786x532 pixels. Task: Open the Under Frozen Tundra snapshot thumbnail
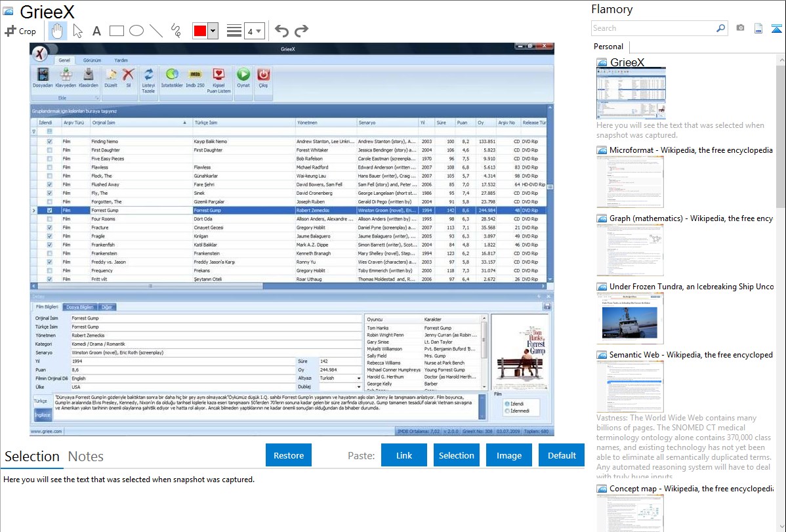tap(630, 318)
